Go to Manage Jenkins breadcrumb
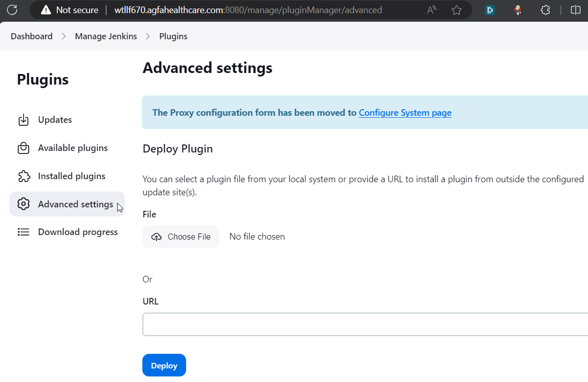 point(106,36)
